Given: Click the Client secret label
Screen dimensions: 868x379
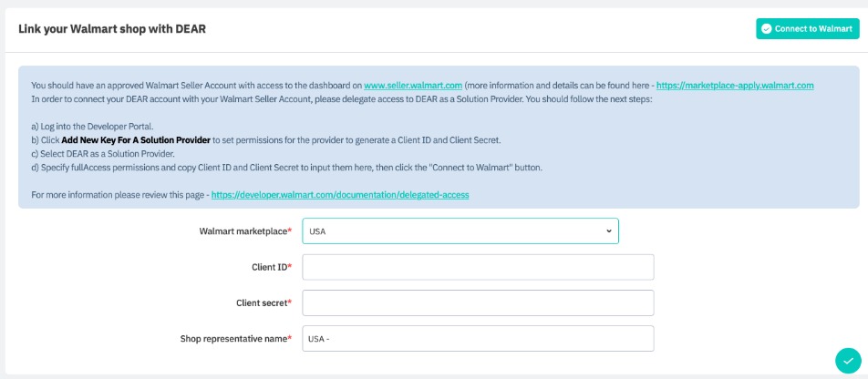Looking at the screenshot, I should coord(262,302).
